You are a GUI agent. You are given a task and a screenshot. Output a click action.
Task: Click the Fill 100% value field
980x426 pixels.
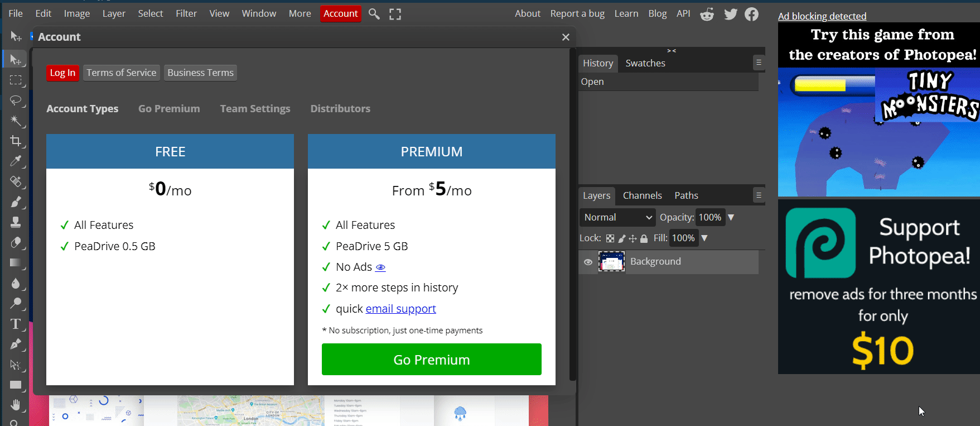tap(683, 238)
